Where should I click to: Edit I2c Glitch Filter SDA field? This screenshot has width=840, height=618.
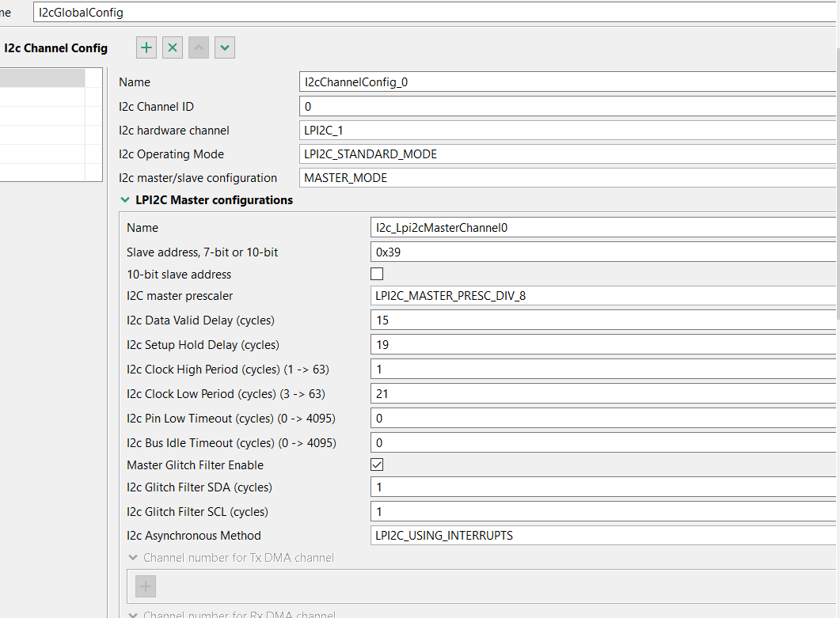click(x=604, y=487)
